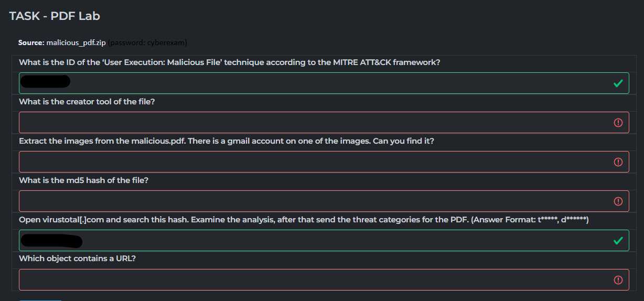Focus the MITRE ATT&CK technique ID answer field
644x301 pixels.
(x=315, y=83)
